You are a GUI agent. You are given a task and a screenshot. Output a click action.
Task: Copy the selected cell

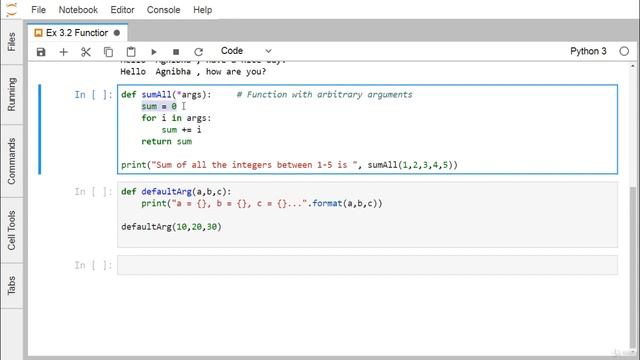pyautogui.click(x=108, y=52)
